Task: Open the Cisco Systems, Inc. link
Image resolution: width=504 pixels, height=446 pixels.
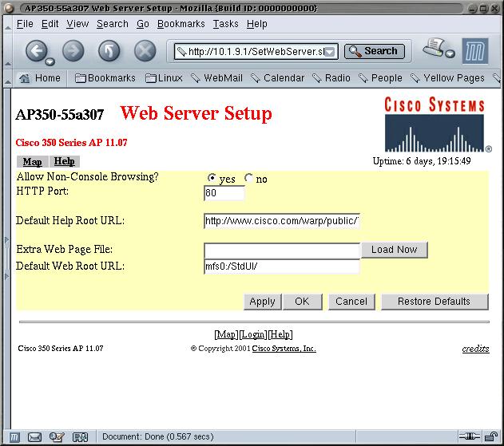Action: [x=284, y=349]
